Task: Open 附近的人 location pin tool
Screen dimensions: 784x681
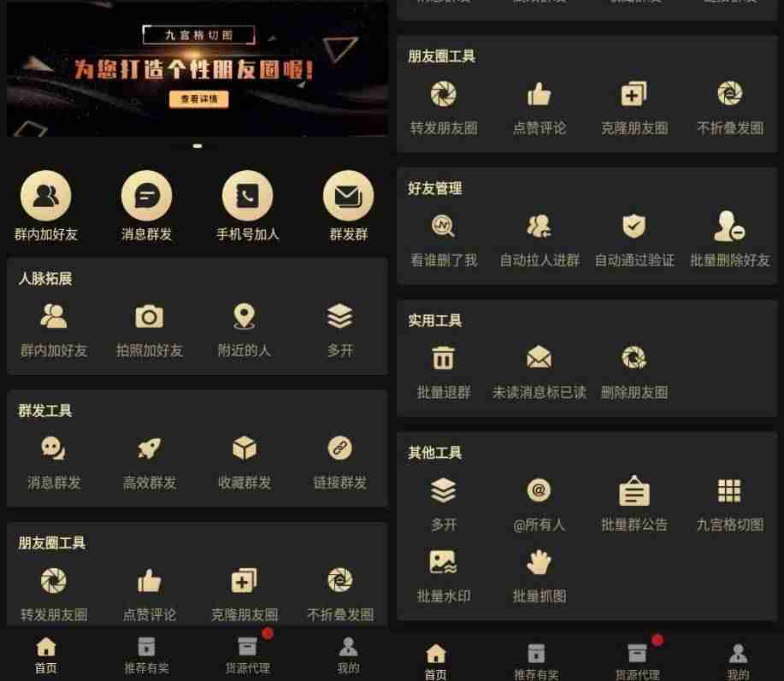Action: coord(245,317)
